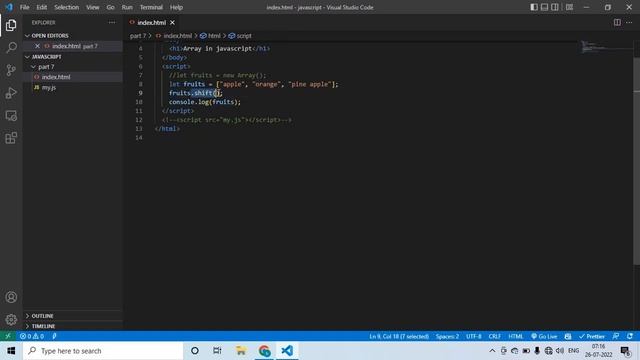Viewport: 640px width, 360px height.
Task: Open the Customize Layout icon
Action: pos(569,7)
